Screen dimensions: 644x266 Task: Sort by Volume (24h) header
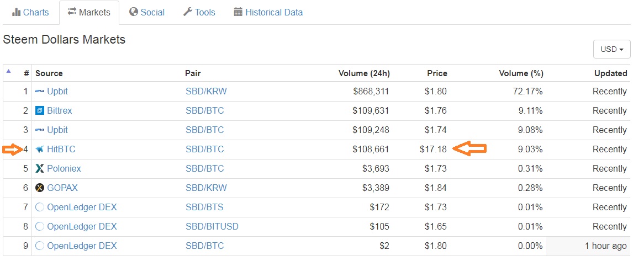(364, 73)
